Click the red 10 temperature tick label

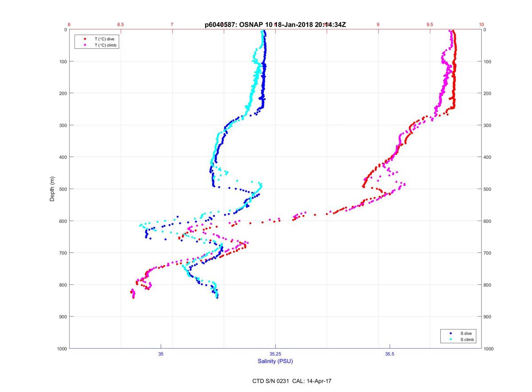(481, 25)
